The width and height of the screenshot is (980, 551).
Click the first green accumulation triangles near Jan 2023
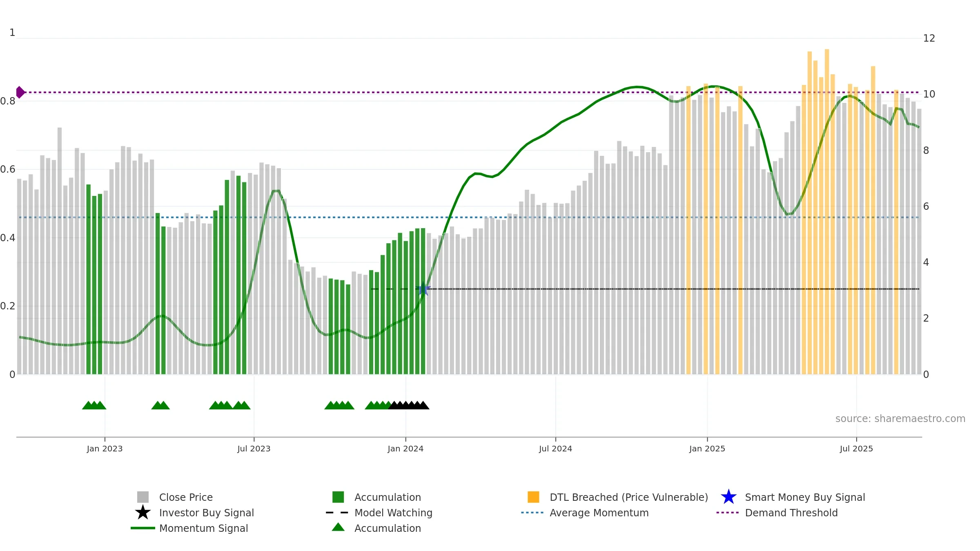pyautogui.click(x=94, y=405)
